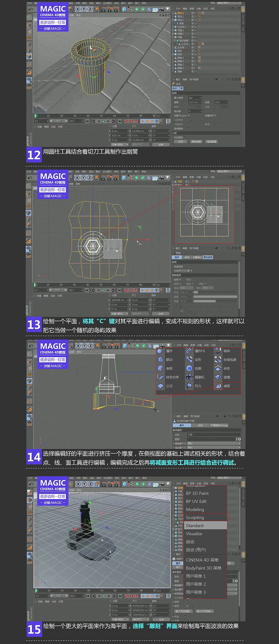The image size is (279, 644).
Task: Enable record keyframe button in step 12 timeline
Action: click(126, 121)
